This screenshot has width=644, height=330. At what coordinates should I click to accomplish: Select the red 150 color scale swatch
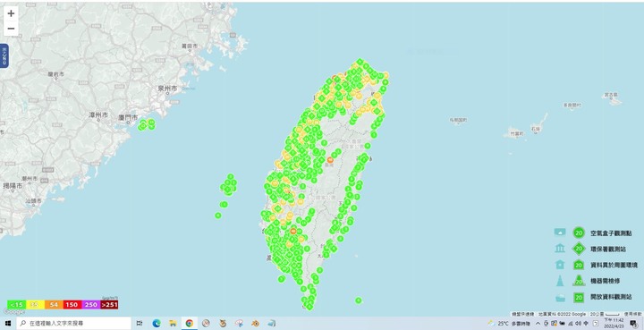[72, 305]
